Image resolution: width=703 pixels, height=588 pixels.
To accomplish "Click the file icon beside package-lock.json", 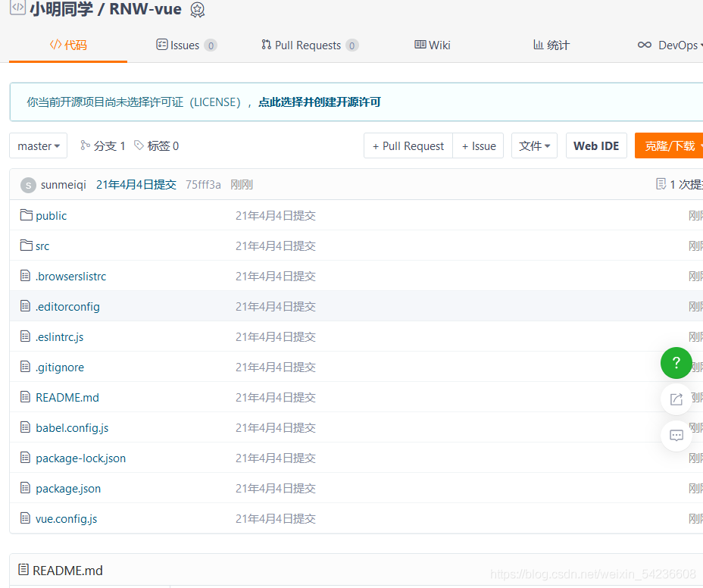I will (26, 458).
